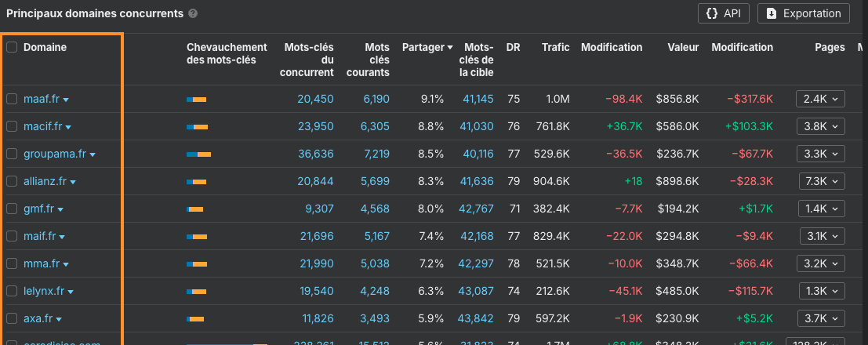868x345 pixels.
Task: Expand the allianz.fr domain dropdown arrow
Action: coord(73,182)
